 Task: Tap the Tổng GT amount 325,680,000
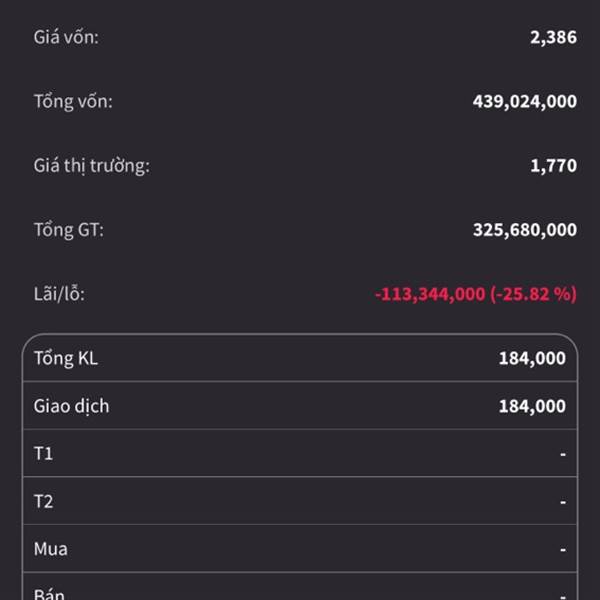pyautogui.click(x=525, y=230)
